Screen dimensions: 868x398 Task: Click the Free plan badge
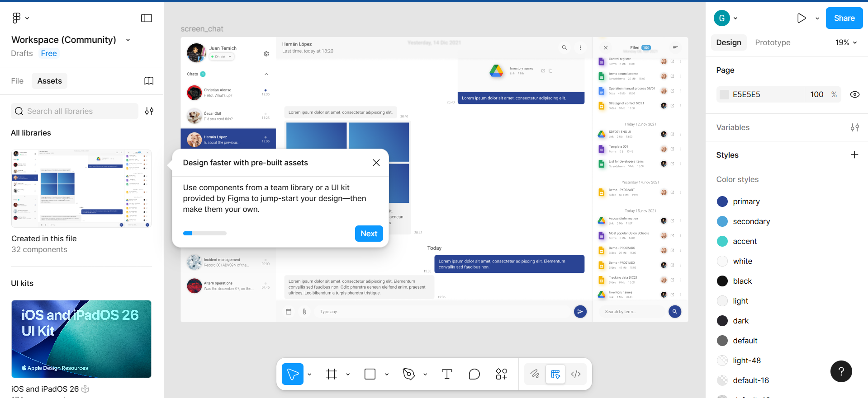[x=49, y=53]
